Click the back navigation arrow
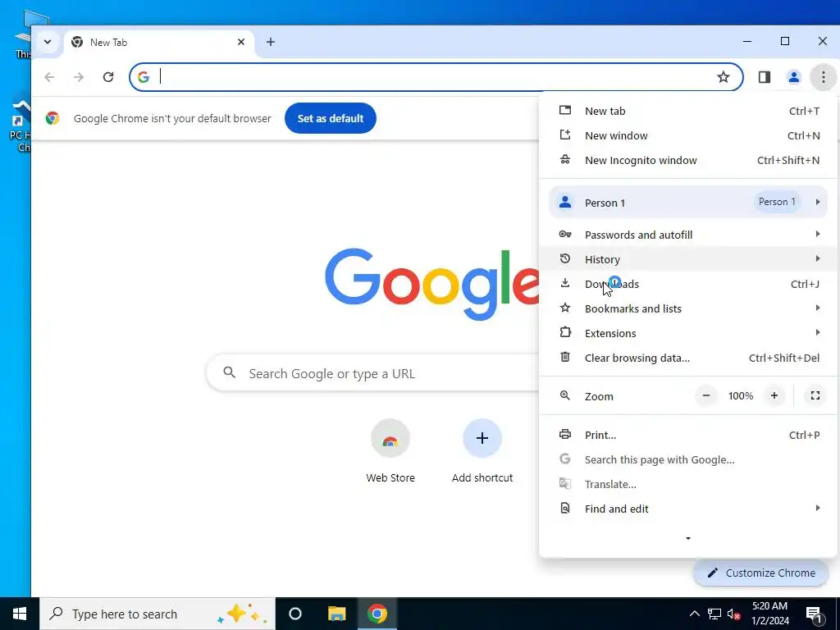 pos(49,77)
